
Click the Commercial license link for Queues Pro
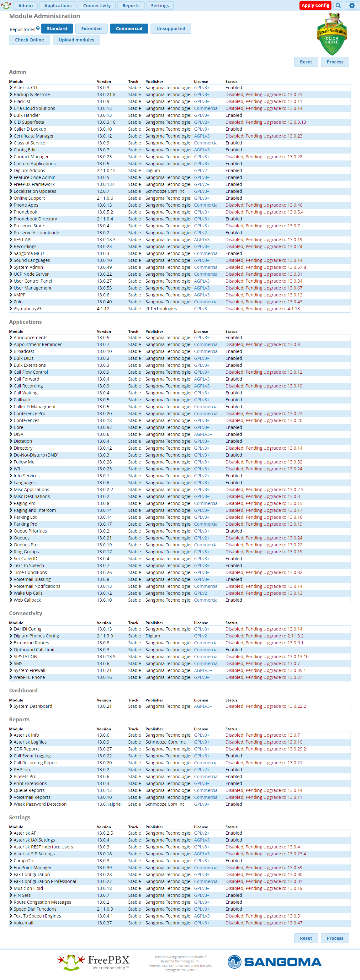[206, 545]
